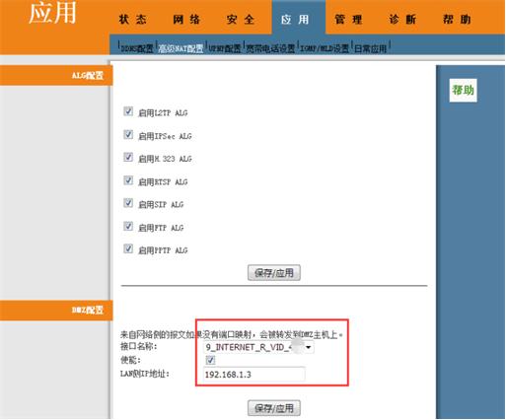Click 保存/应用 under DMZ settings
This screenshot has height=420, width=506.
tap(274, 408)
